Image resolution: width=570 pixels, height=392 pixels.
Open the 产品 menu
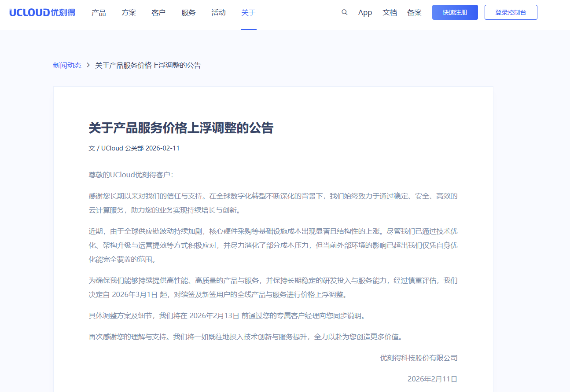point(98,12)
